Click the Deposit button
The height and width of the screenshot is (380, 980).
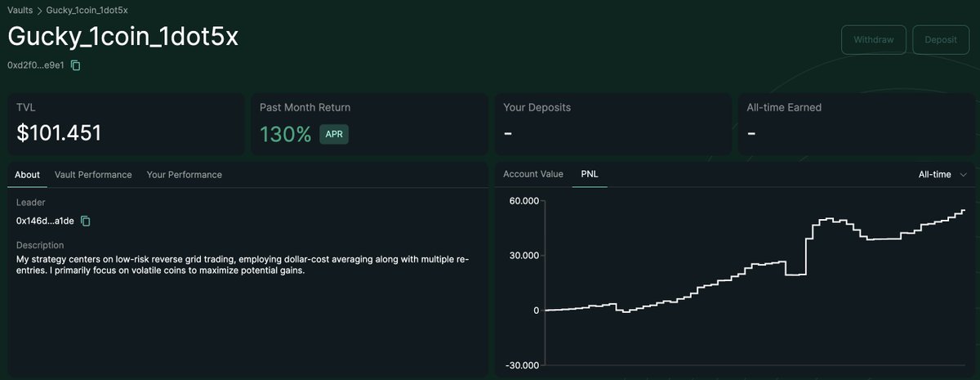click(941, 39)
